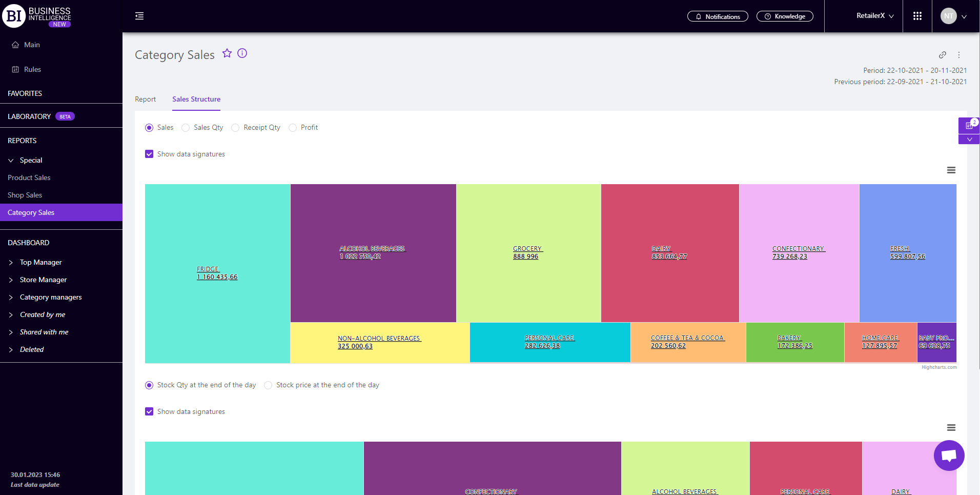Open the Notifications button
980x495 pixels.
(717, 16)
